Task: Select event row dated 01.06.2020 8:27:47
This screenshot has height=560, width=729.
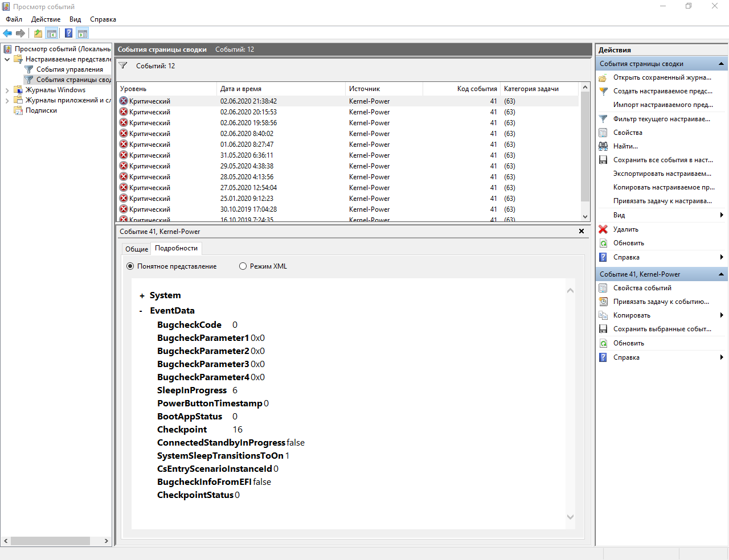Action: (347, 145)
